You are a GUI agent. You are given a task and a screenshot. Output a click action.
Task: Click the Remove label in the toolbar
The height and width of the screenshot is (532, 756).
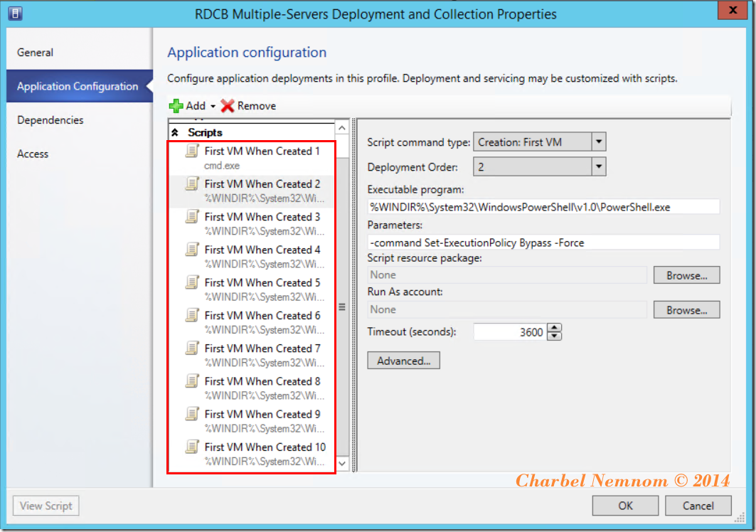pyautogui.click(x=257, y=106)
